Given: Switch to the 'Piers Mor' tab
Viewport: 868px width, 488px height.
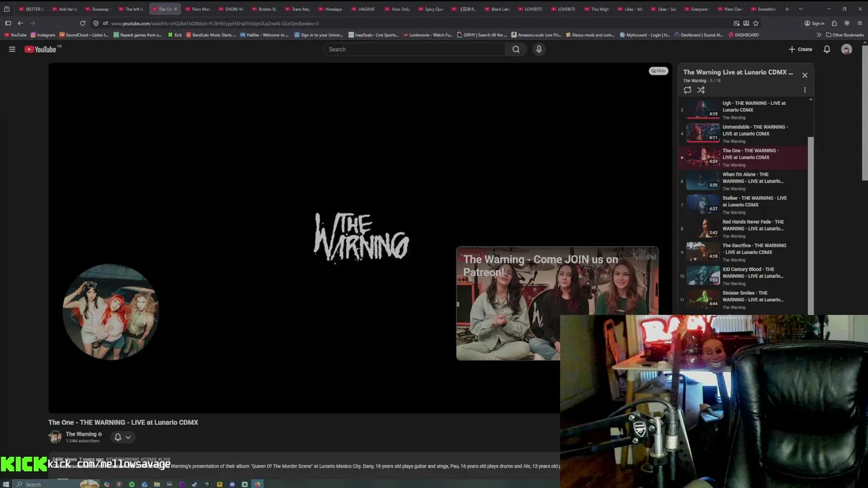Looking at the screenshot, I should (x=198, y=9).
